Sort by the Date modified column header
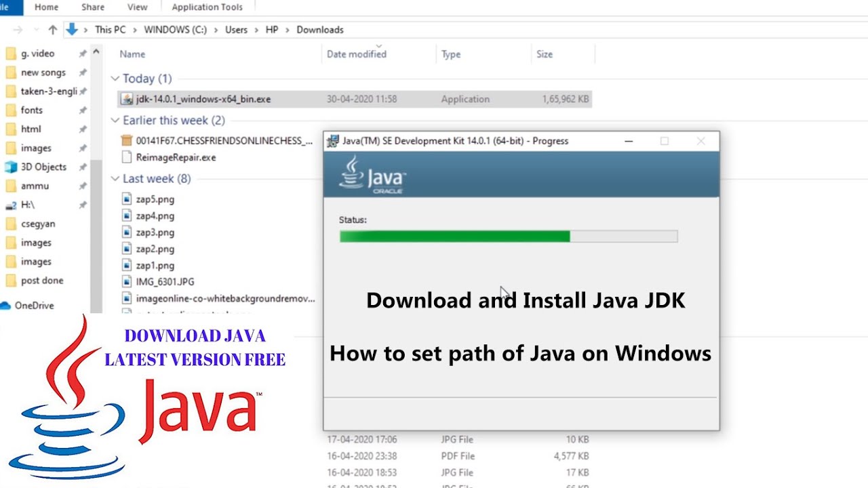Viewport: 868px width, 488px height. [357, 54]
